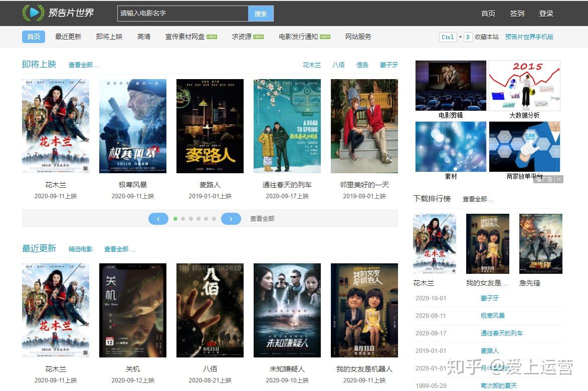
Task: Open 未知嫌疑人 movie poster
Action: click(x=287, y=310)
